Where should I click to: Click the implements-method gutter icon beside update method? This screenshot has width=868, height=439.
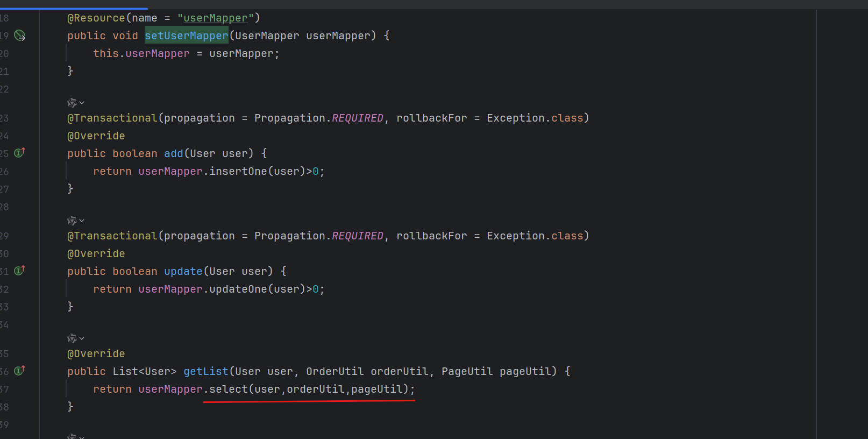pos(19,271)
